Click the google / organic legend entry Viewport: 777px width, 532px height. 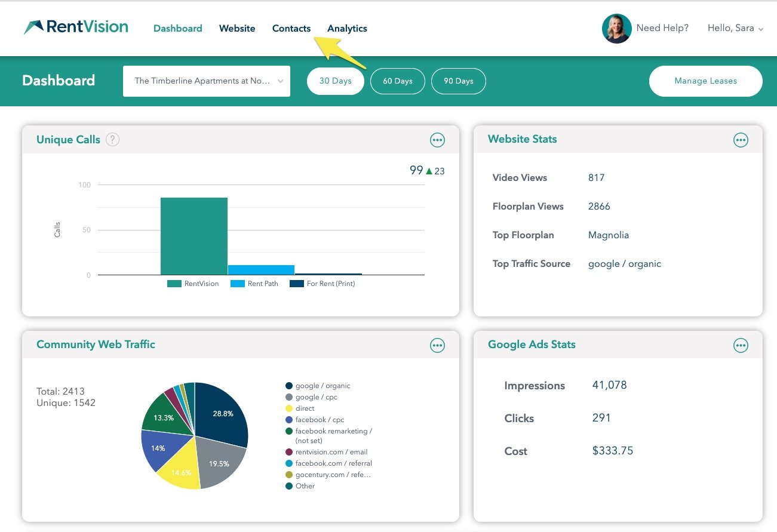[318, 386]
